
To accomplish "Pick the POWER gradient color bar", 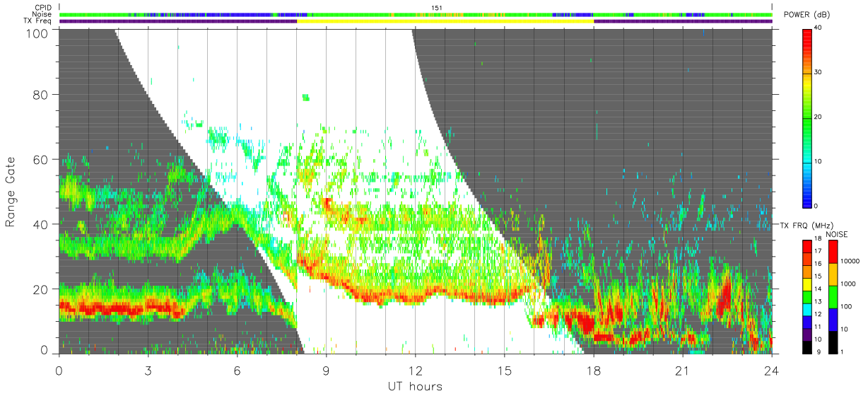I will 808,117.
